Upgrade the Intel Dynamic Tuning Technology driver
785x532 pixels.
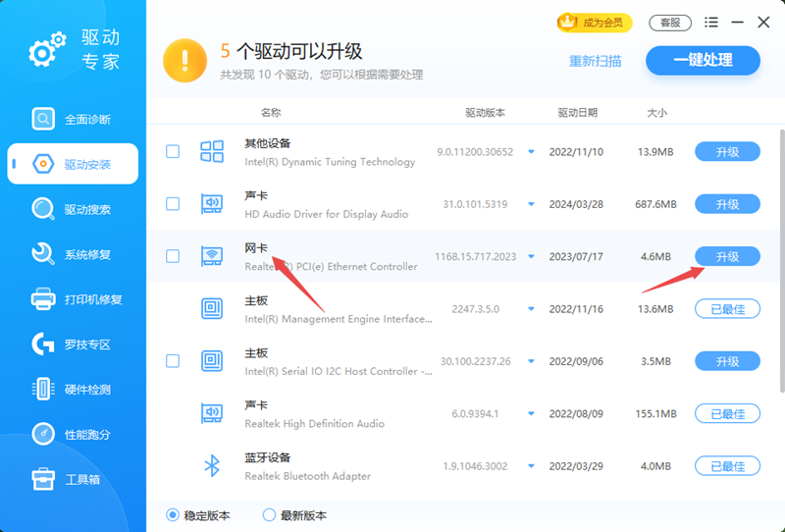click(727, 151)
